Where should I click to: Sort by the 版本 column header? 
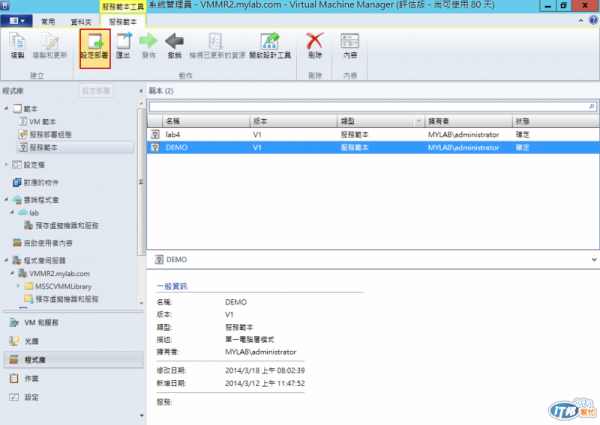click(293, 121)
